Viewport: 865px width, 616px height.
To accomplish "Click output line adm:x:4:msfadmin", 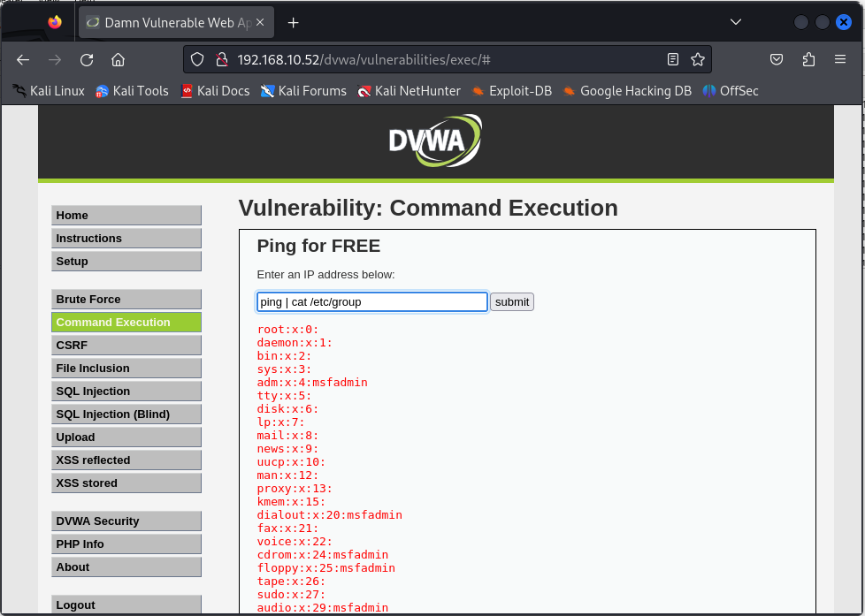I will point(312,382).
